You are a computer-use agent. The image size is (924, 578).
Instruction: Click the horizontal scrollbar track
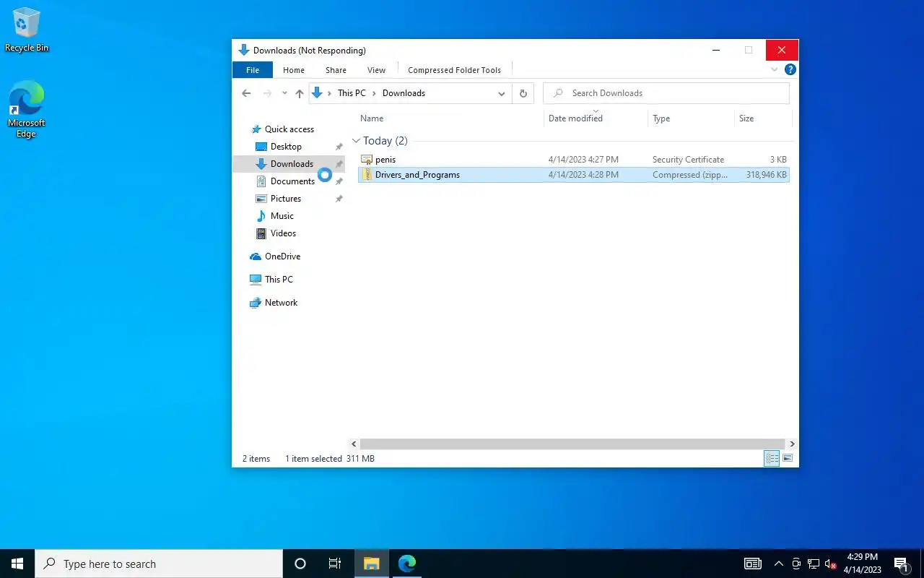pos(572,444)
